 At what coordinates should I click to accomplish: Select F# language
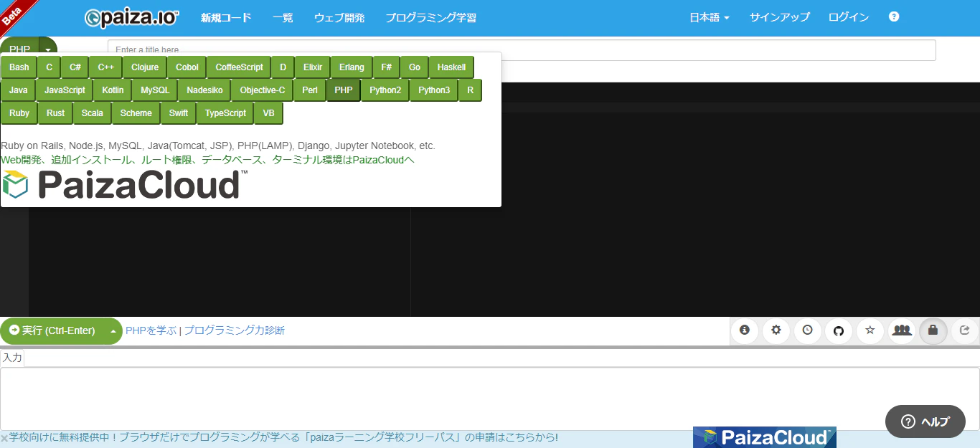pos(387,67)
